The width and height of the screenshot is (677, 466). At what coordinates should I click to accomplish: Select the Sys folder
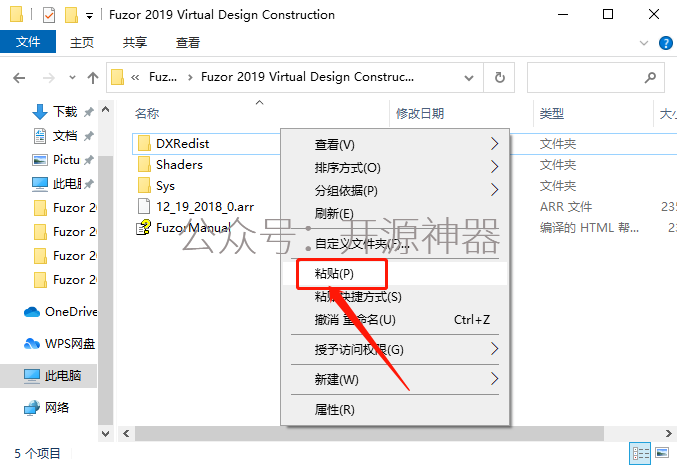click(x=165, y=186)
